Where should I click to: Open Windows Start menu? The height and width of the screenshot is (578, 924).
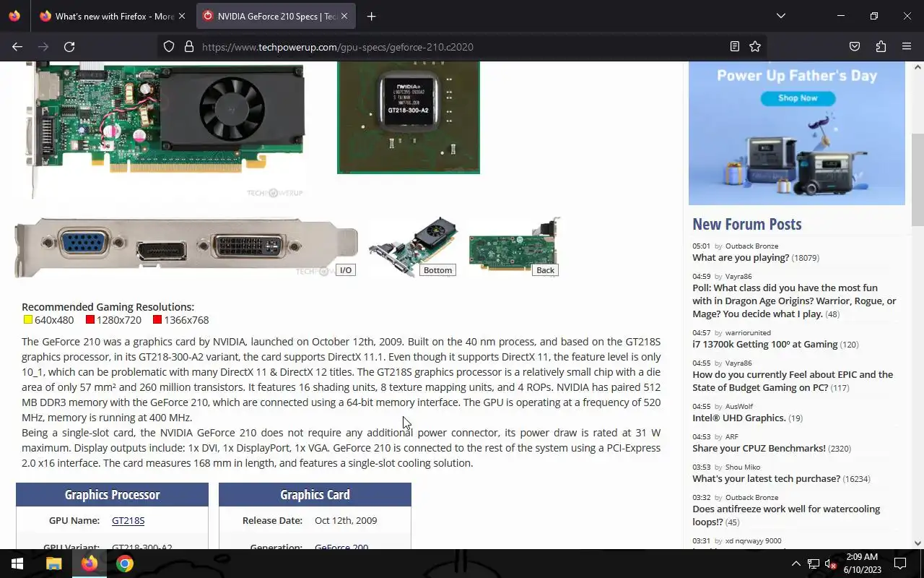(17, 564)
